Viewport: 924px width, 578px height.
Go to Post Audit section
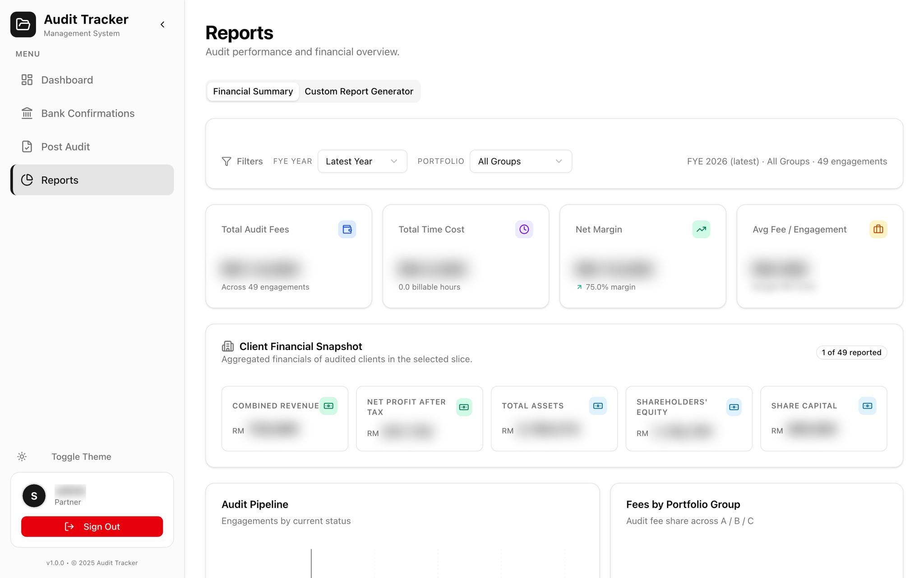(92, 147)
